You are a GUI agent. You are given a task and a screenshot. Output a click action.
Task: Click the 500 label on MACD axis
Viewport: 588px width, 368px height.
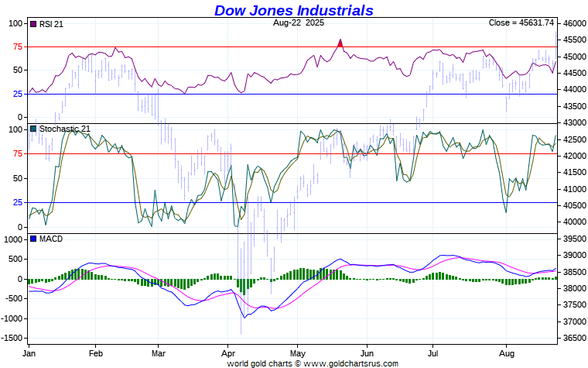(x=15, y=259)
